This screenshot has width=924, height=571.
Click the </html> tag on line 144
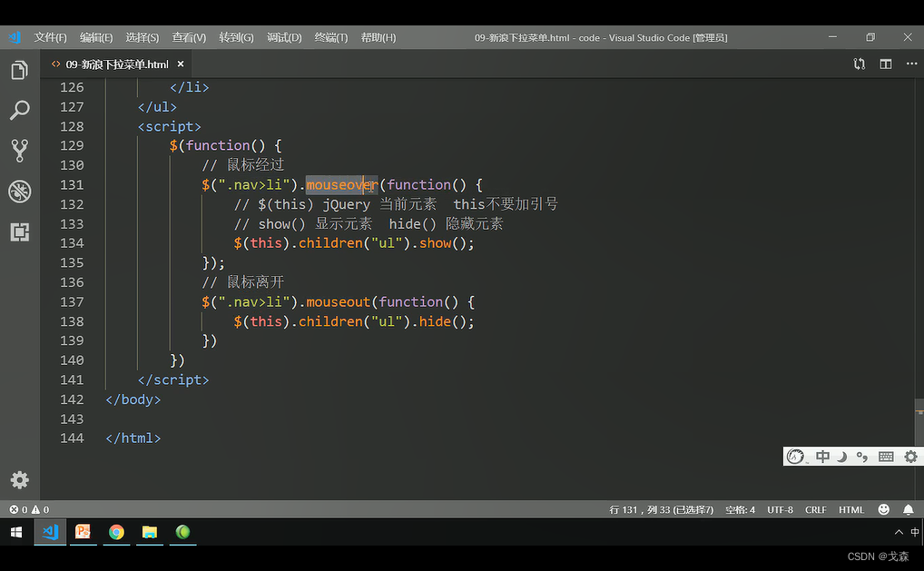click(x=133, y=438)
